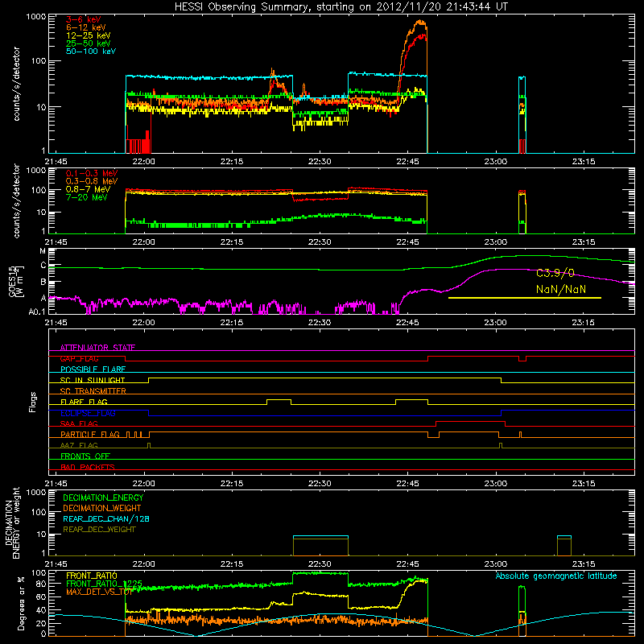The width and height of the screenshot is (644, 644).
Task: Click the second raised FLARE_FLAG interval near 22:45
Action: point(411,402)
